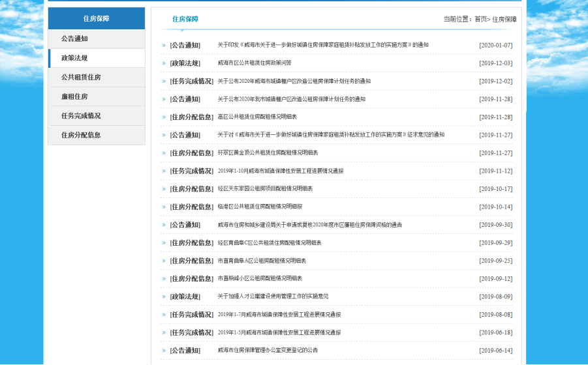Open the 廉租住房 sidebar item

tap(74, 96)
